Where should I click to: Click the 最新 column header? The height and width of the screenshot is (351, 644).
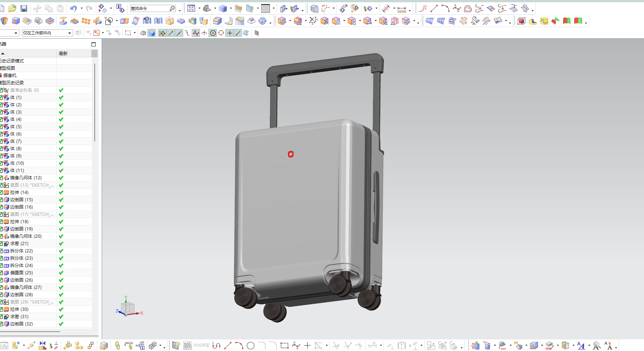pos(74,53)
